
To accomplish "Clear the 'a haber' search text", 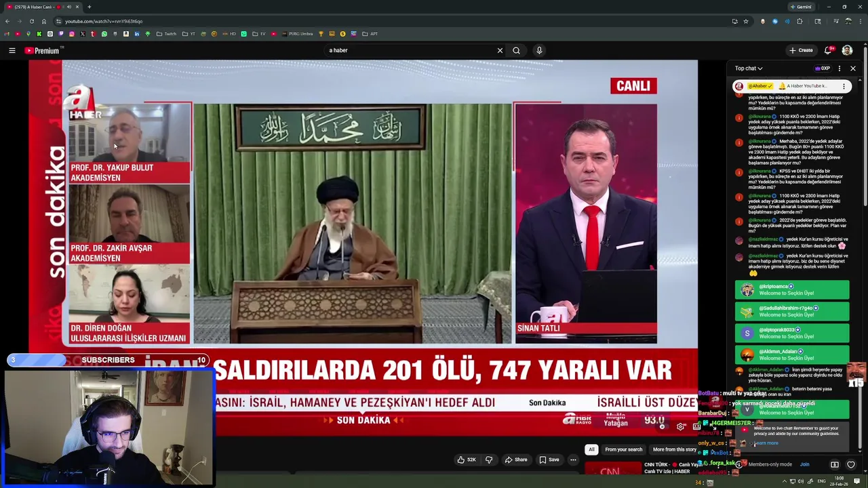I will coord(500,50).
